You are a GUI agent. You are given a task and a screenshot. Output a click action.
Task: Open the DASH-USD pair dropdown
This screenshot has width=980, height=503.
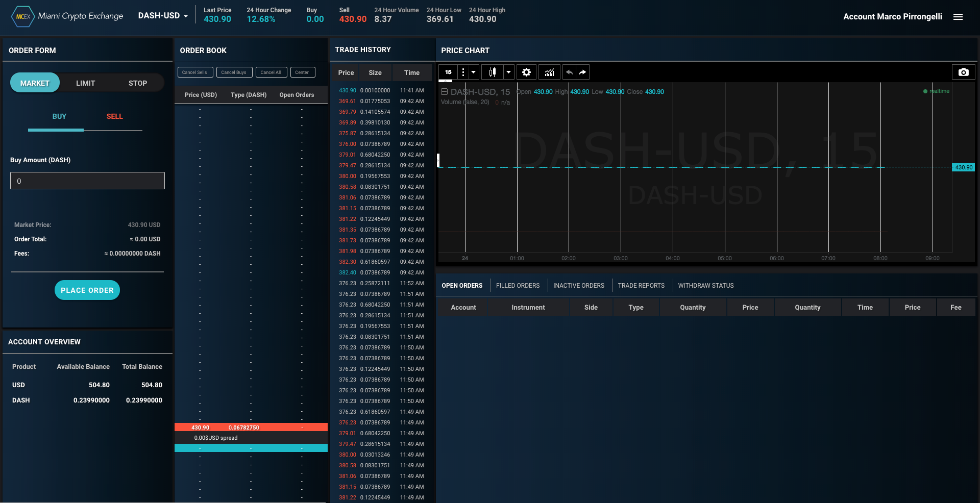coord(163,16)
